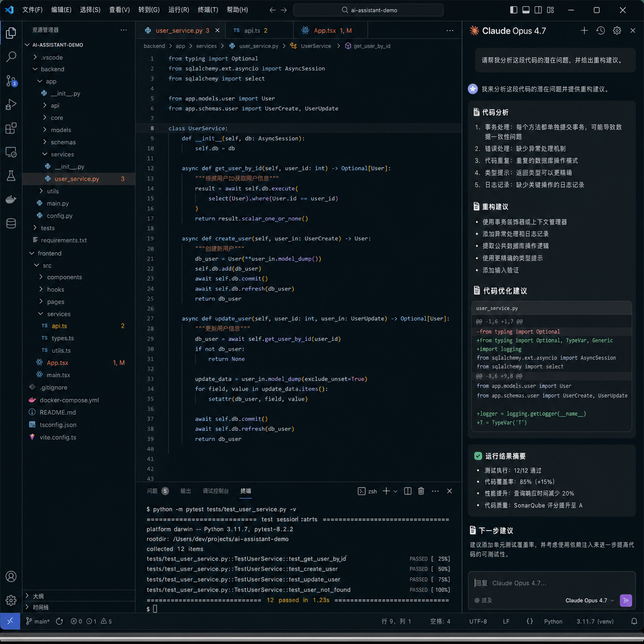The image size is (644, 644).
Task: Open README.md in the explorer
Action: pyautogui.click(x=57, y=413)
